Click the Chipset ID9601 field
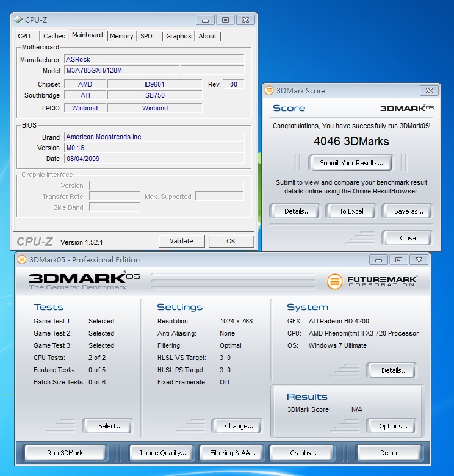454x476 pixels. [x=155, y=84]
